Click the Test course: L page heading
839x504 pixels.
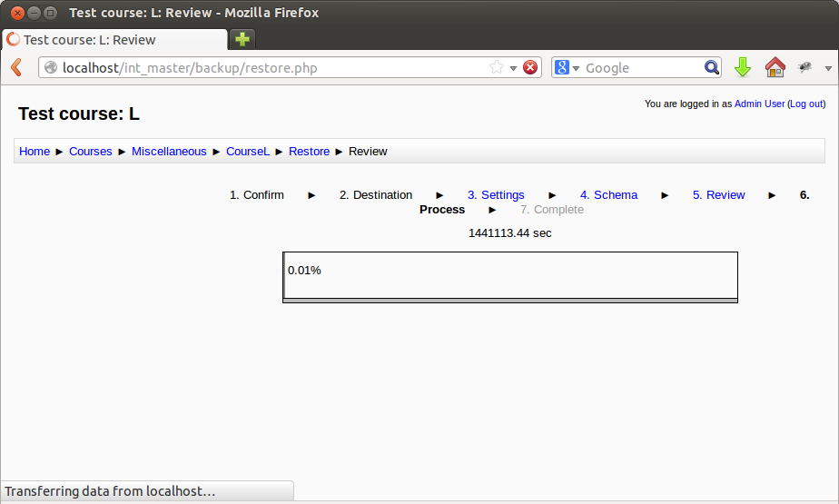pos(79,114)
